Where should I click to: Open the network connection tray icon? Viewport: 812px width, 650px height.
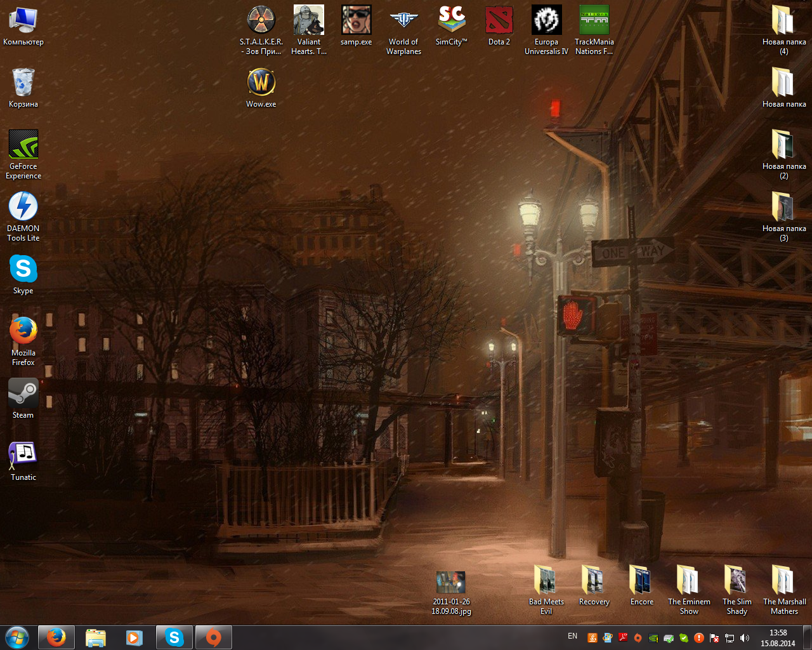730,638
